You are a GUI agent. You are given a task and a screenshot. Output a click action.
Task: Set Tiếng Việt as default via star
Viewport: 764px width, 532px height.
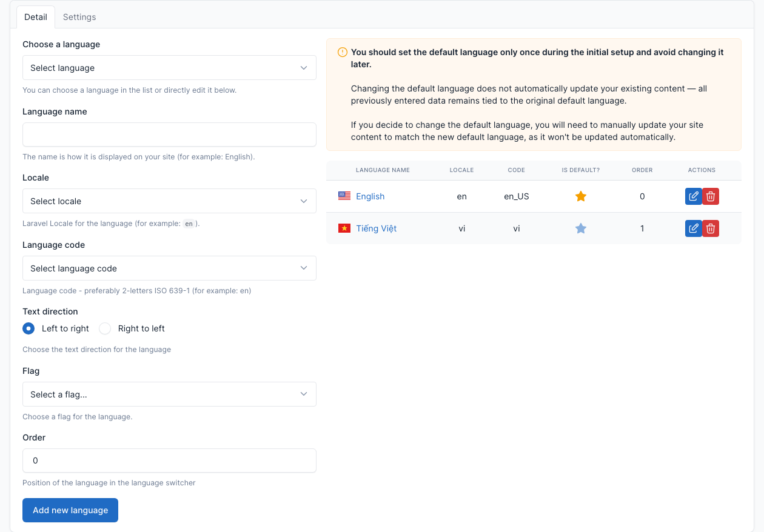click(x=581, y=228)
